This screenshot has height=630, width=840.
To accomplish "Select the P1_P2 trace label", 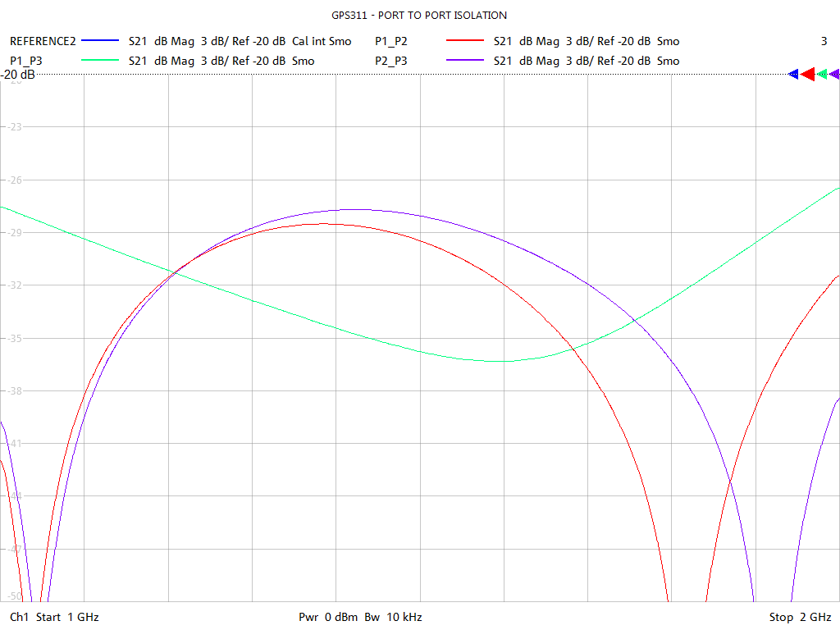I will (x=391, y=41).
